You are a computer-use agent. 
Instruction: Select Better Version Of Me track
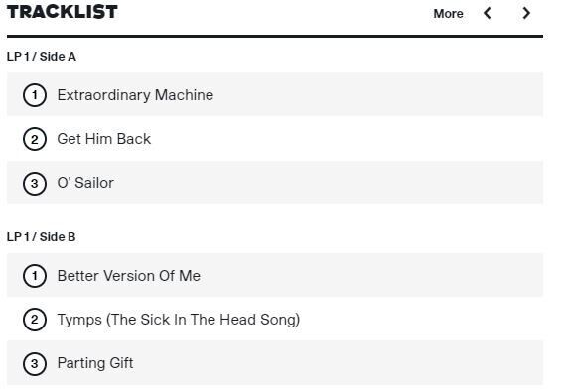pos(129,276)
